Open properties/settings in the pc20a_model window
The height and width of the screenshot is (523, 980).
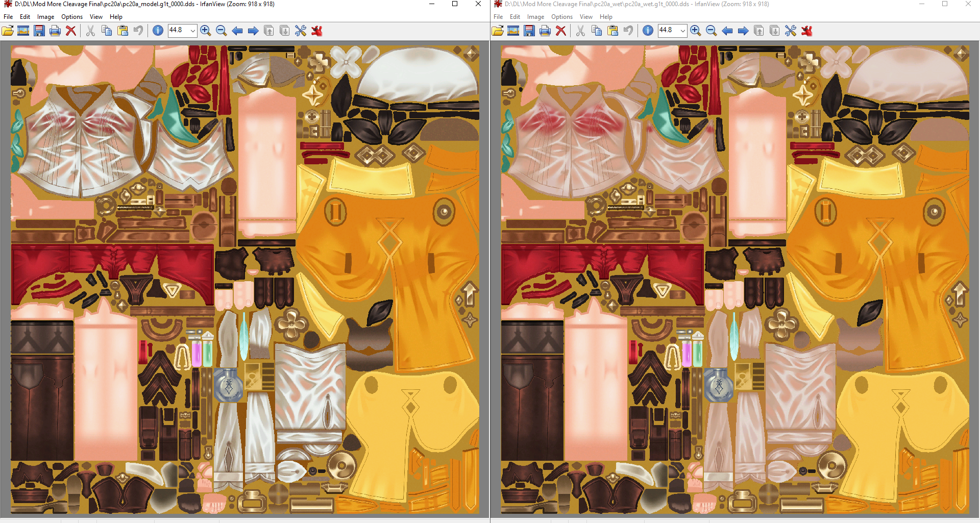click(301, 31)
